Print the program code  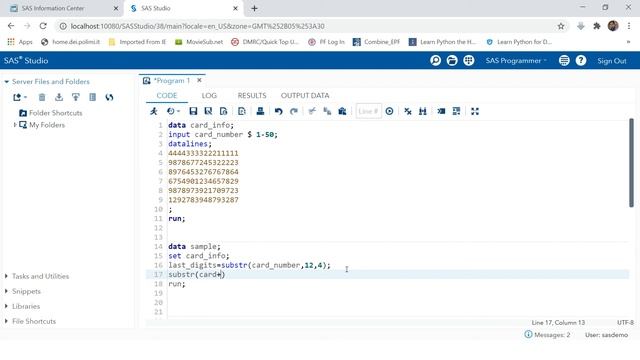(x=260, y=111)
